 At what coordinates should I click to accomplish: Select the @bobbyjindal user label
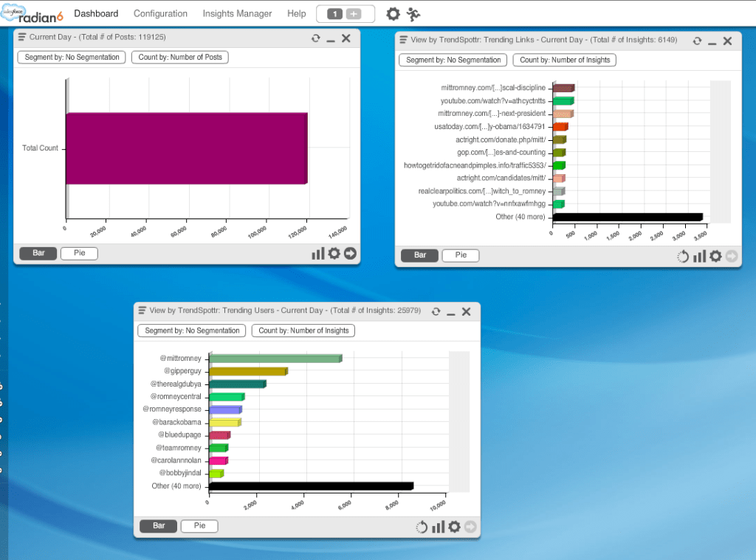[180, 473]
